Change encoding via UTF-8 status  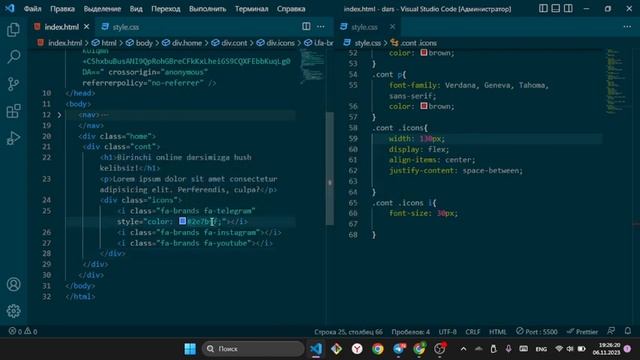pos(447,332)
